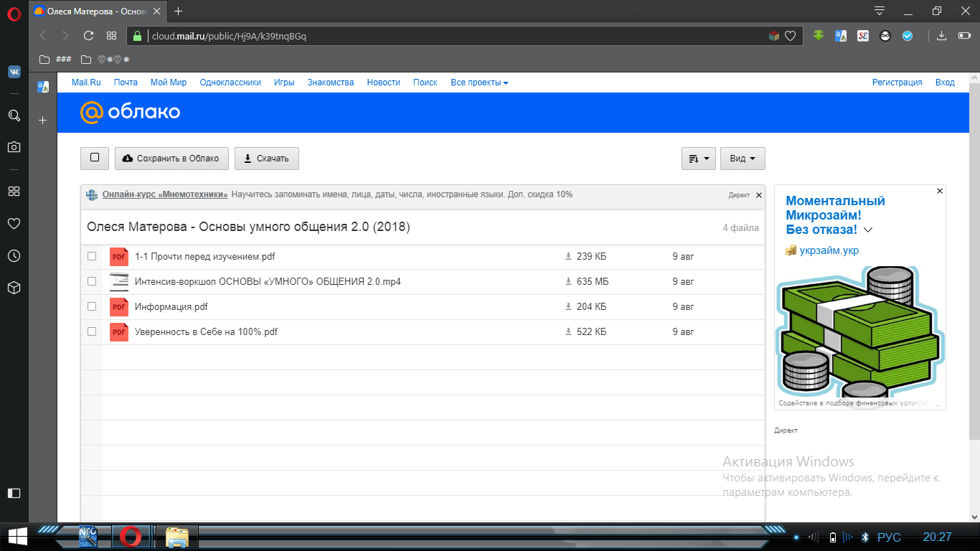Go forward to the next page

pos(65,36)
